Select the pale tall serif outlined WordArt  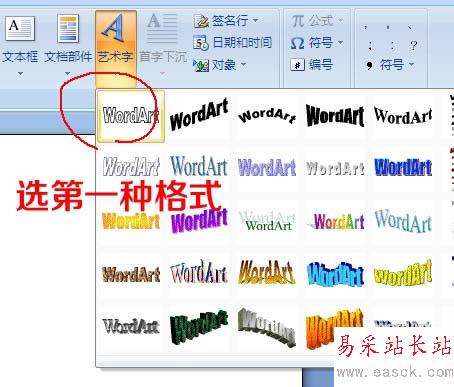point(199,273)
